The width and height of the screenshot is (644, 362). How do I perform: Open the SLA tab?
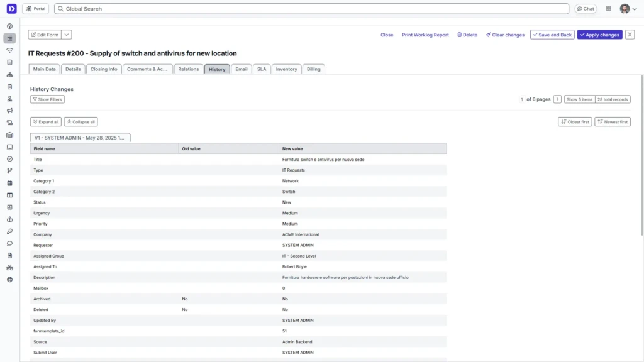click(262, 69)
